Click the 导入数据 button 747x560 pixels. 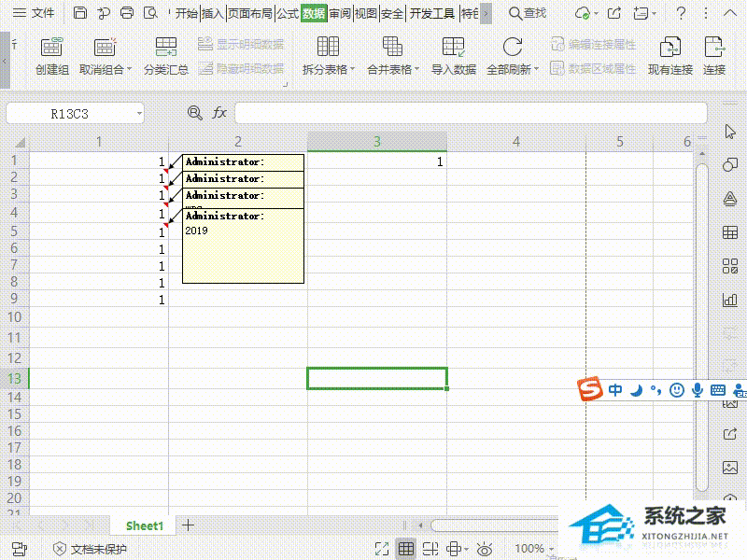pos(454,56)
